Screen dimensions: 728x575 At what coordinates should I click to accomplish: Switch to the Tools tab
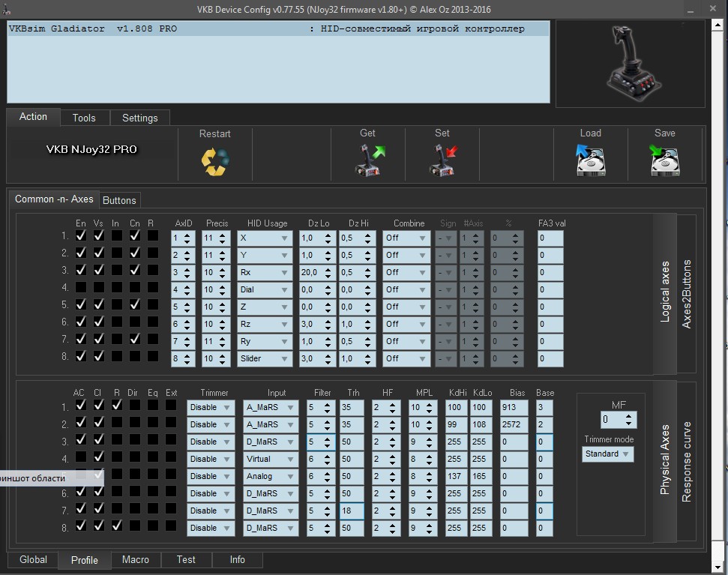pos(84,118)
